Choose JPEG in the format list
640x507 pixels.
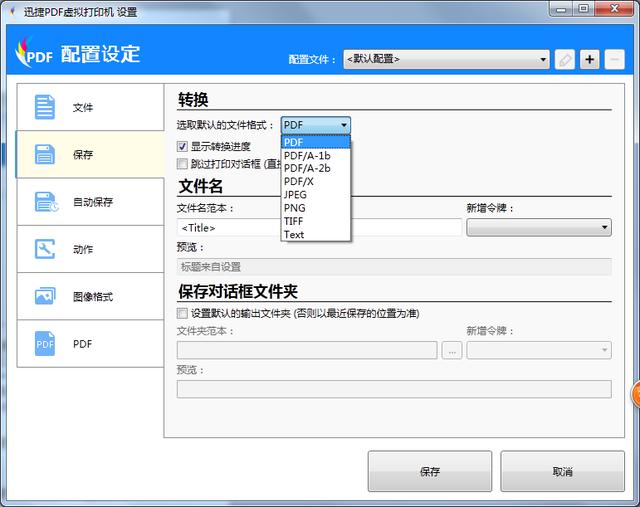296,195
